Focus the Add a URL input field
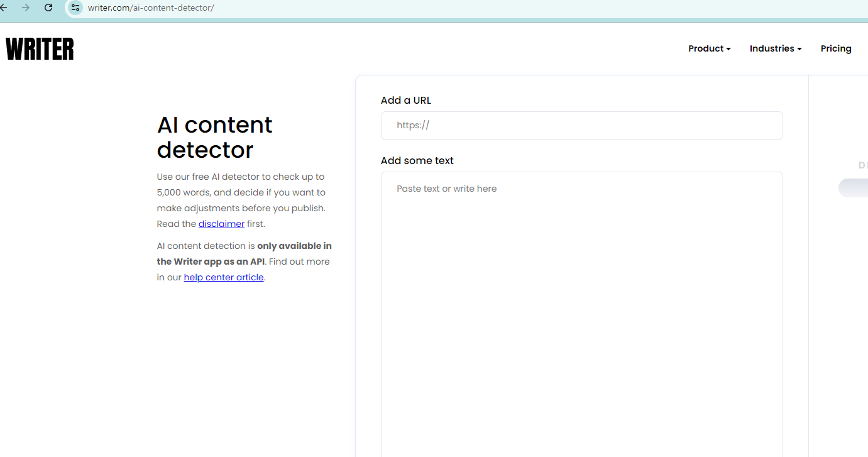The image size is (868, 457). [x=581, y=125]
